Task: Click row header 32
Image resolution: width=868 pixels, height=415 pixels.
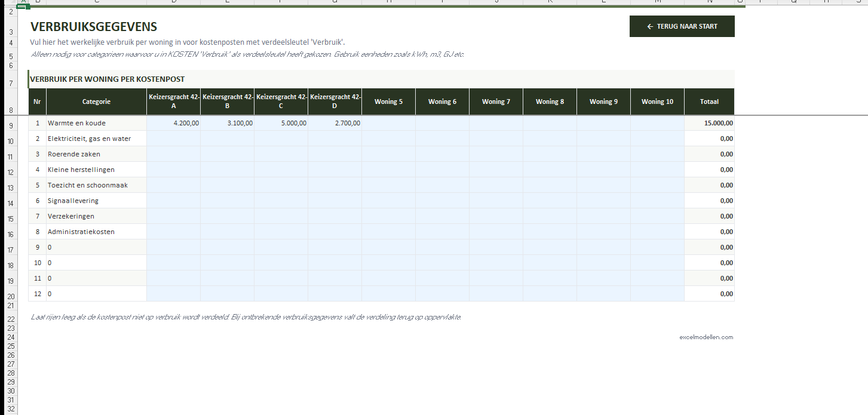Action: pyautogui.click(x=11, y=409)
